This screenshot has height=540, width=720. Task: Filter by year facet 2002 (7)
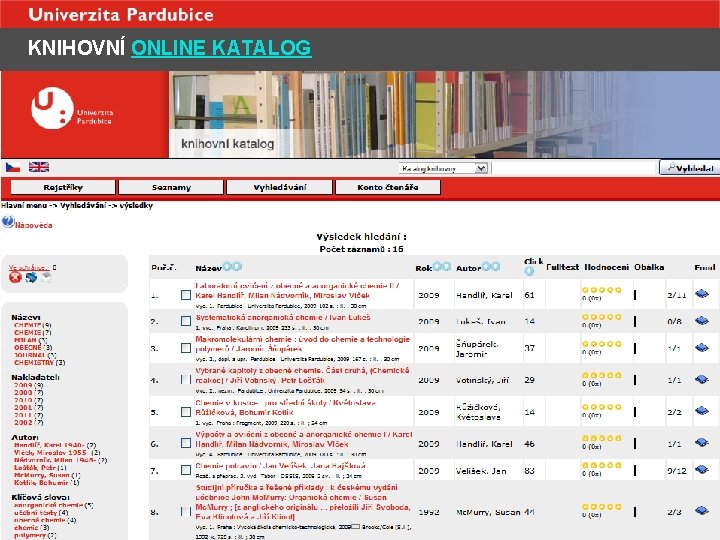tap(28, 422)
